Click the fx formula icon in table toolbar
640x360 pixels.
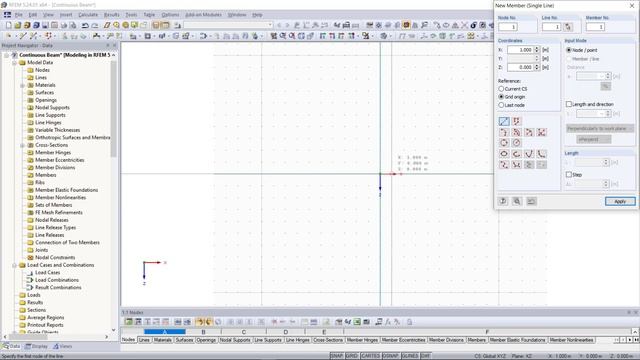[x=388, y=322]
